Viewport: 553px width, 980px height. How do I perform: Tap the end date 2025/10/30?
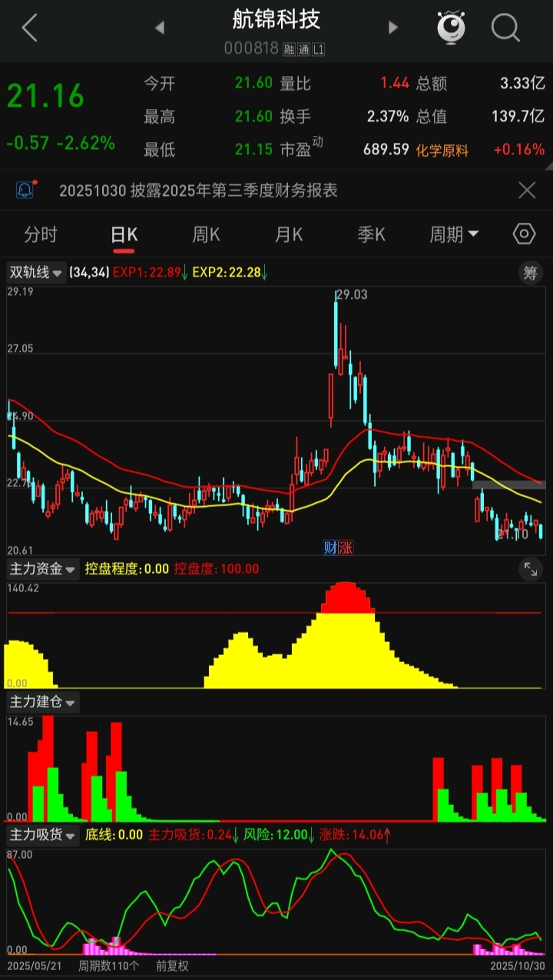[518, 966]
